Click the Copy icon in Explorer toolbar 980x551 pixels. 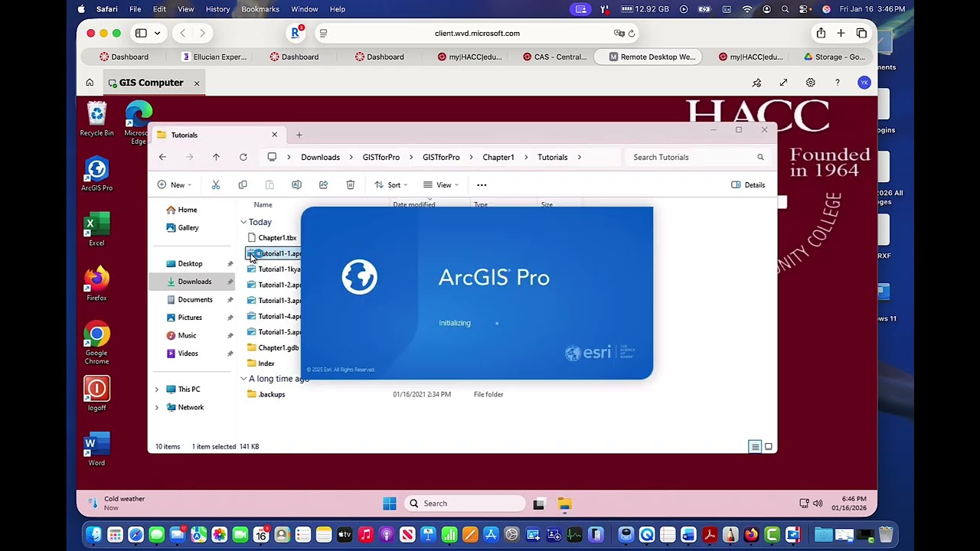(243, 184)
